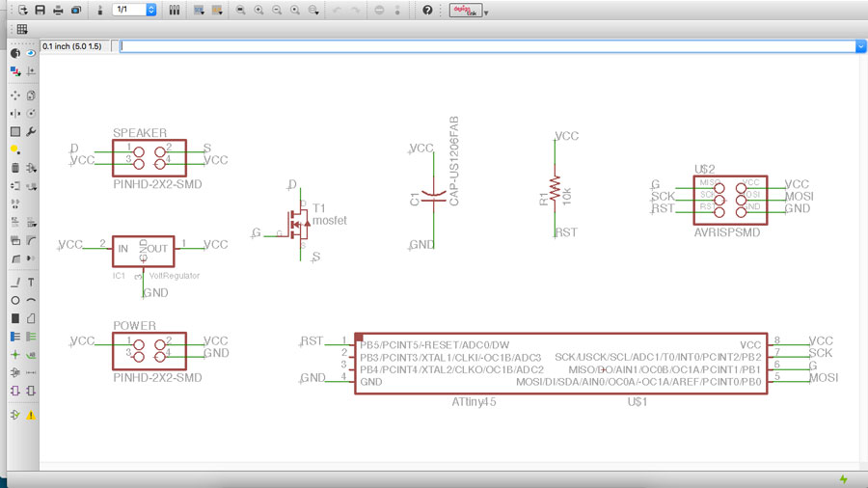The width and height of the screenshot is (868, 488).
Task: Click the Zoom in magnifier icon
Action: click(x=258, y=10)
